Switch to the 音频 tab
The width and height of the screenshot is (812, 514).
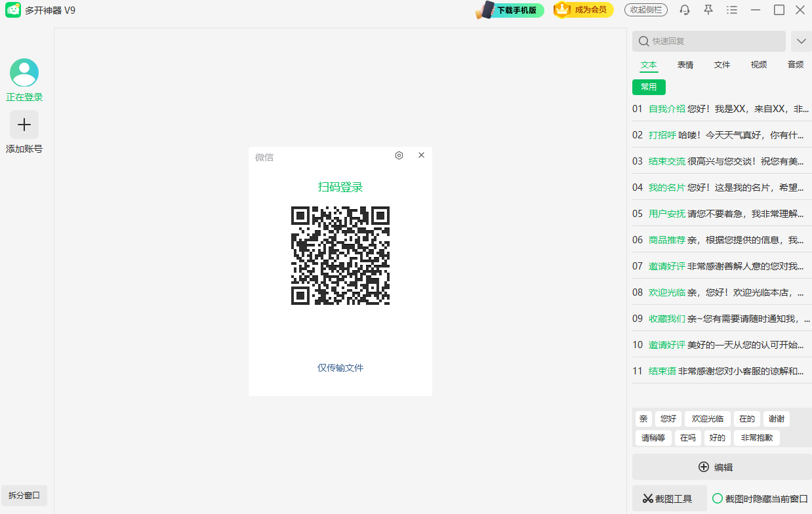796,65
